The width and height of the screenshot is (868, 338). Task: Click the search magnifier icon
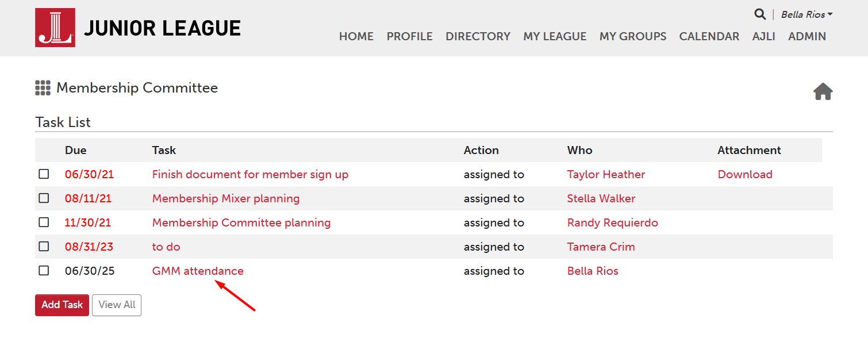[760, 14]
